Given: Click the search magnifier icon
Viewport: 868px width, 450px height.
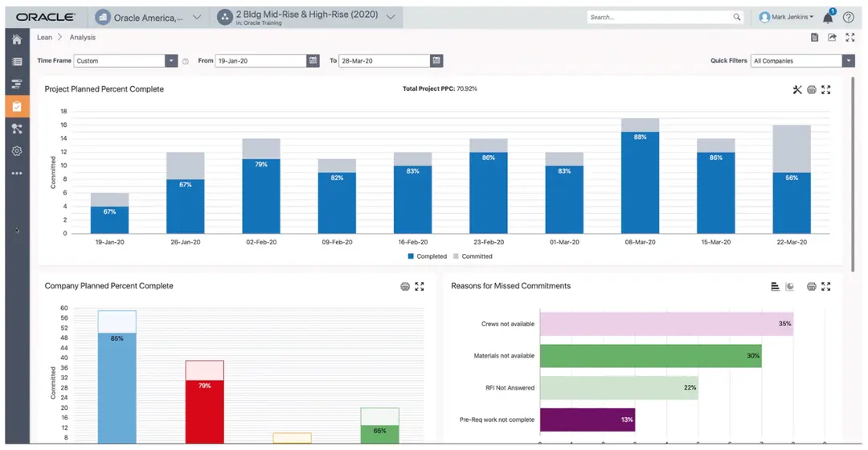Looking at the screenshot, I should click(737, 17).
